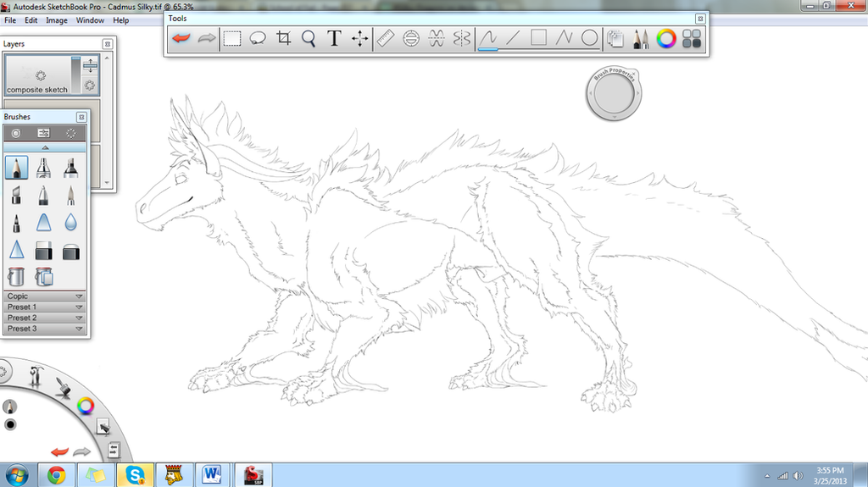Viewport: 868px width, 487px height.
Task: Select the Flood Fill All Layers bucket
Action: [x=44, y=276]
